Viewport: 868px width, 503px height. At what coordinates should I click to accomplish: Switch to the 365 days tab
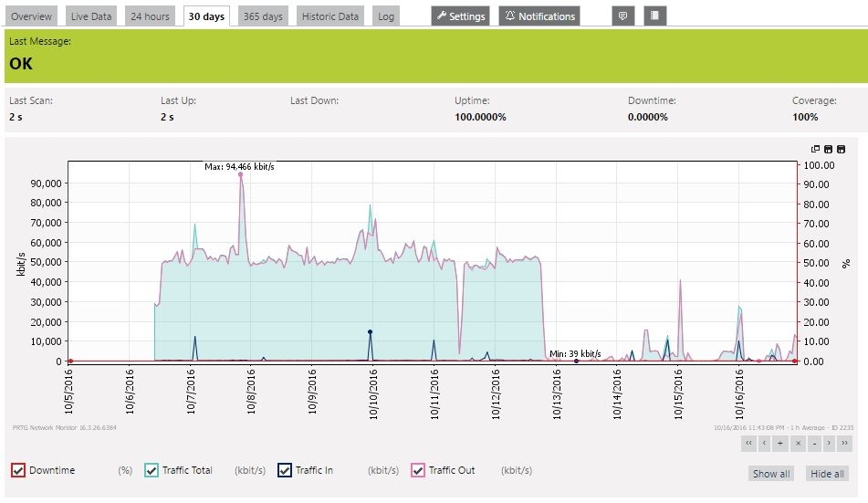[263, 16]
